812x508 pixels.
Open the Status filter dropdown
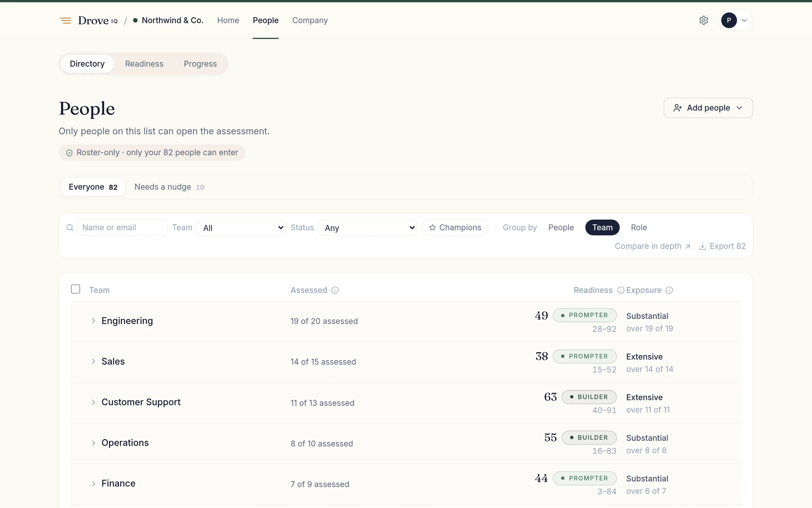click(367, 228)
